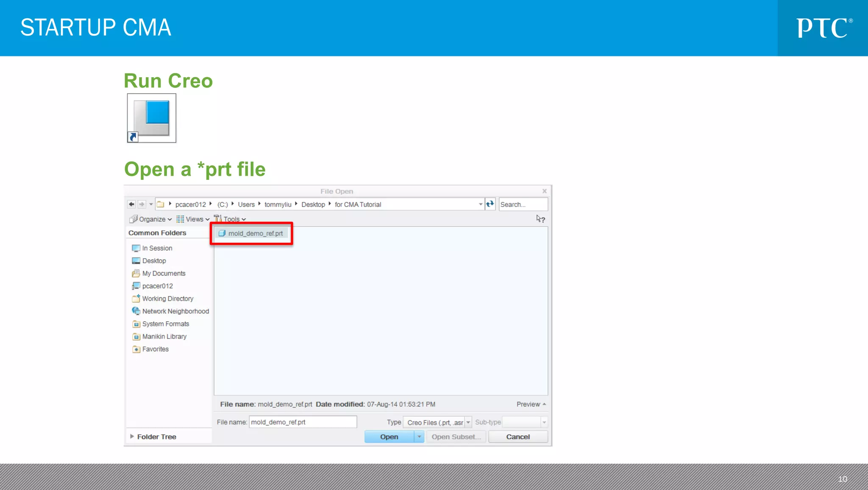The width and height of the screenshot is (868, 490).
Task: Click the breadcrumb arrow after pcacer012
Action: point(211,204)
